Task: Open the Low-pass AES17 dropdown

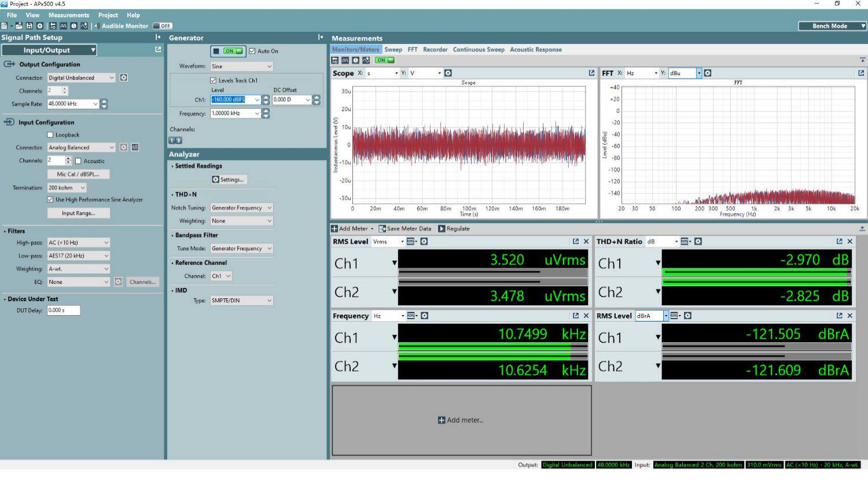Action: tap(78, 255)
